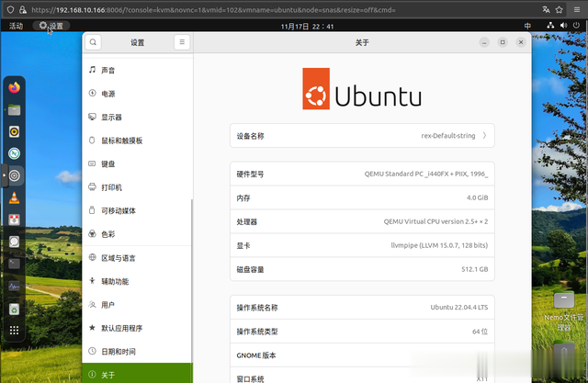
Task: Click 处理器 value QEMU Virtual CPU
Action: point(435,221)
